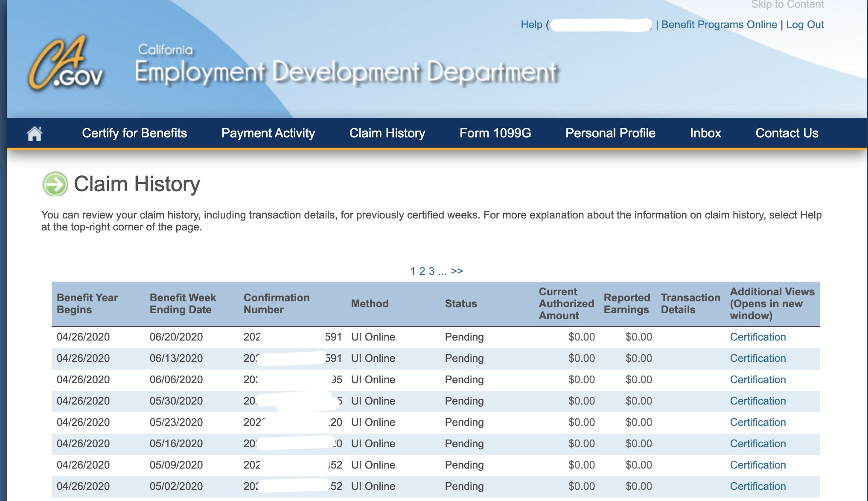Click Log Out link
This screenshot has width=868, height=501.
[805, 25]
